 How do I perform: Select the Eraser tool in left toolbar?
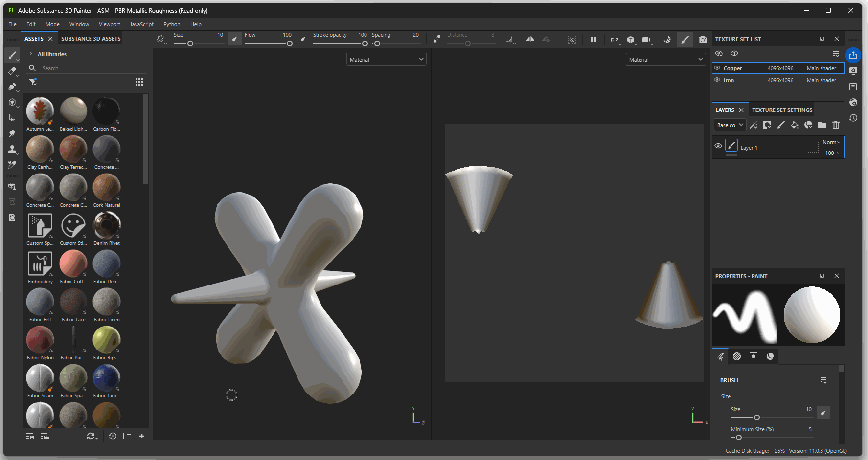point(12,71)
